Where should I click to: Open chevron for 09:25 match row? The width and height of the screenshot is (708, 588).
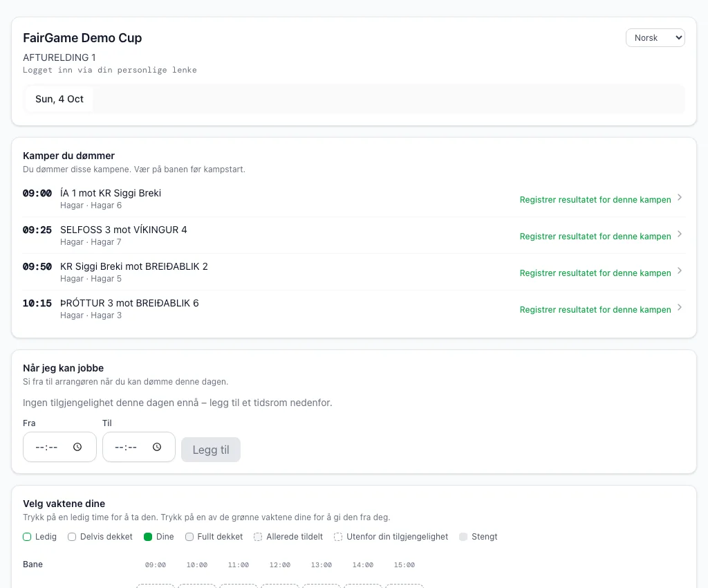[680, 234]
